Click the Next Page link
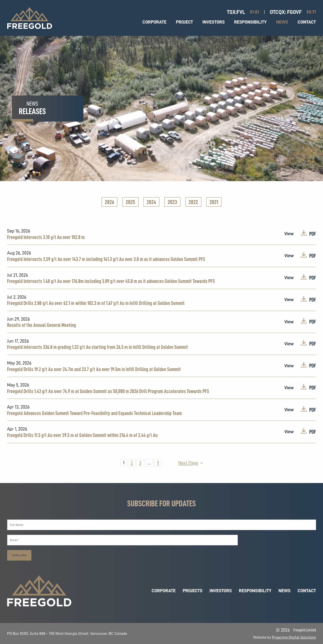The width and height of the screenshot is (323, 644). coord(190,463)
